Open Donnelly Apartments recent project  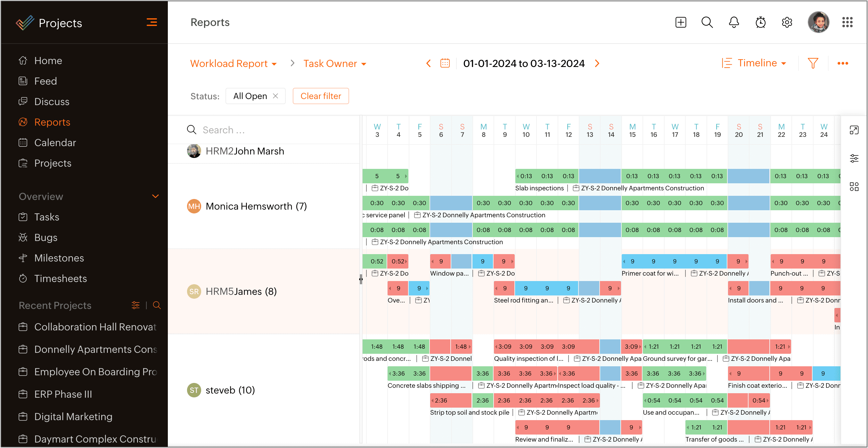[95, 349]
